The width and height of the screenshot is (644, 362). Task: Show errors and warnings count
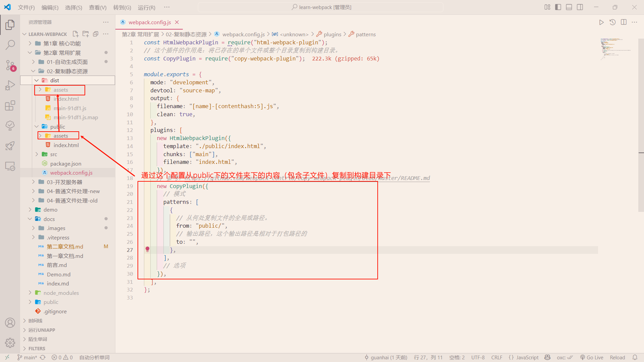click(x=62, y=357)
